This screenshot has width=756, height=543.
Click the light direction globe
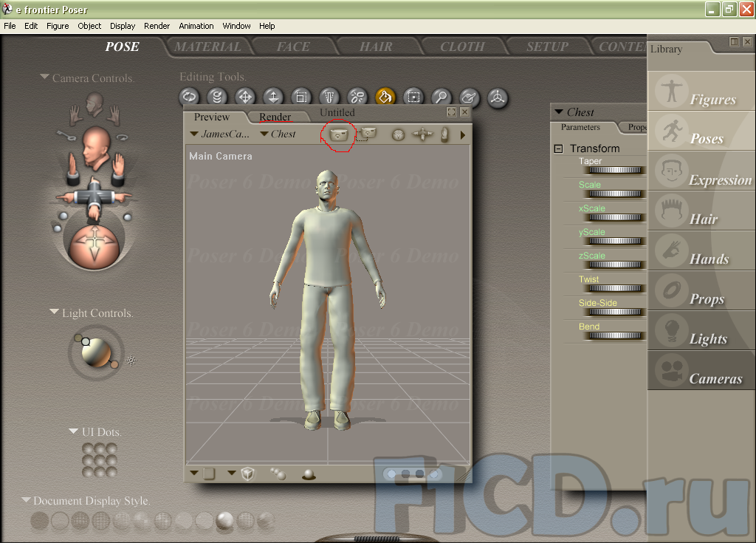96,352
